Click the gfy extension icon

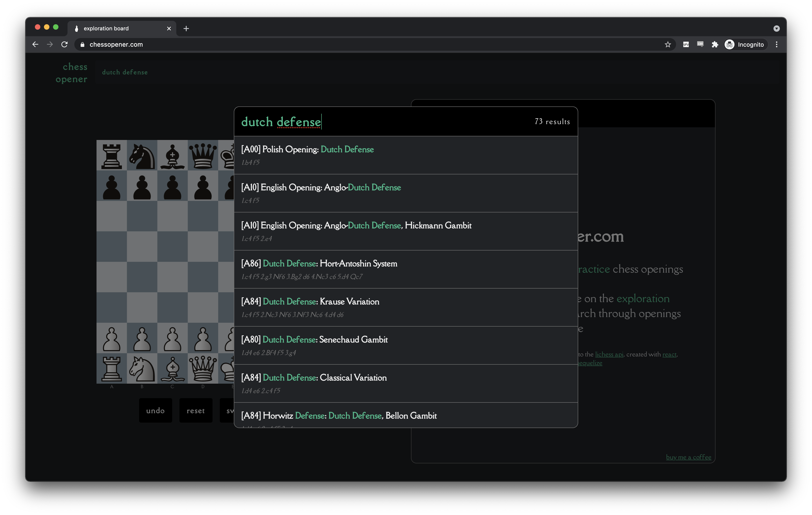click(x=686, y=44)
